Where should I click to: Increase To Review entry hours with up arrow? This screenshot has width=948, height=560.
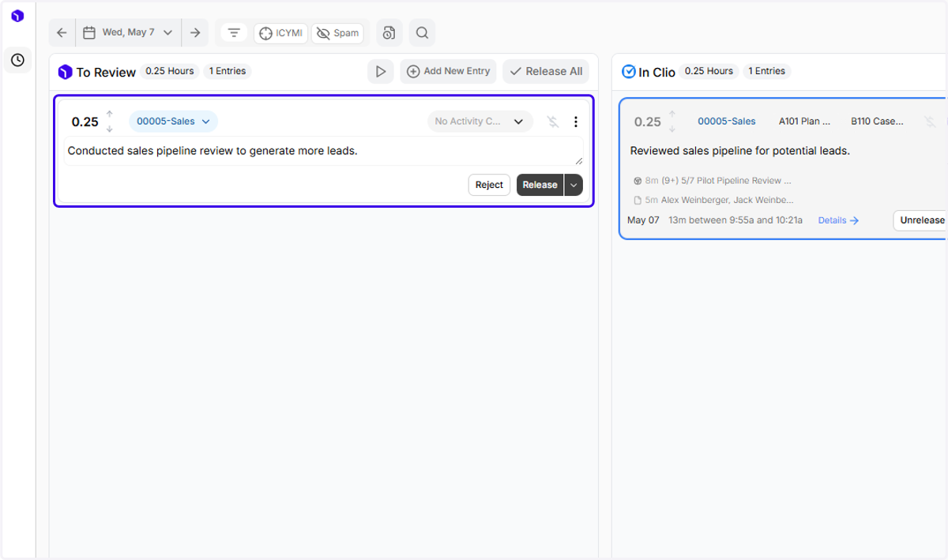click(109, 114)
